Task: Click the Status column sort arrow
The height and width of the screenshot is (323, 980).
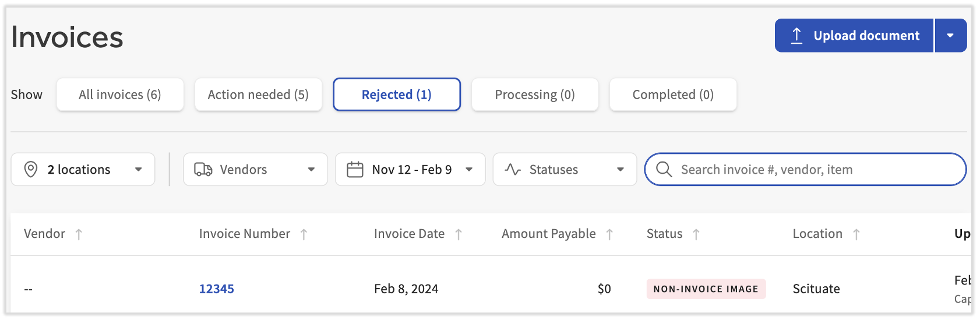Action: (x=696, y=234)
